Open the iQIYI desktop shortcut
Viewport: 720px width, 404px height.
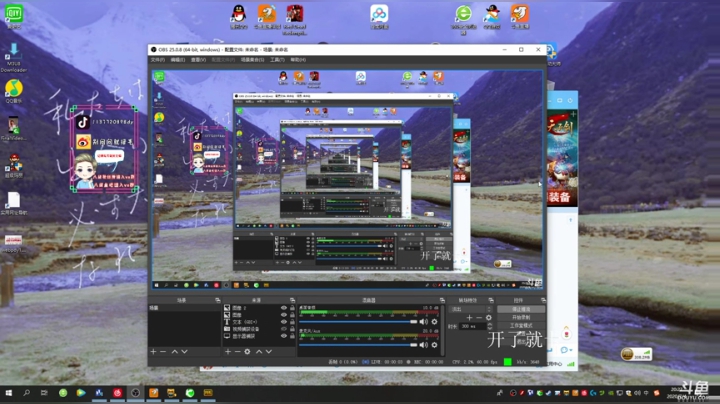14,16
